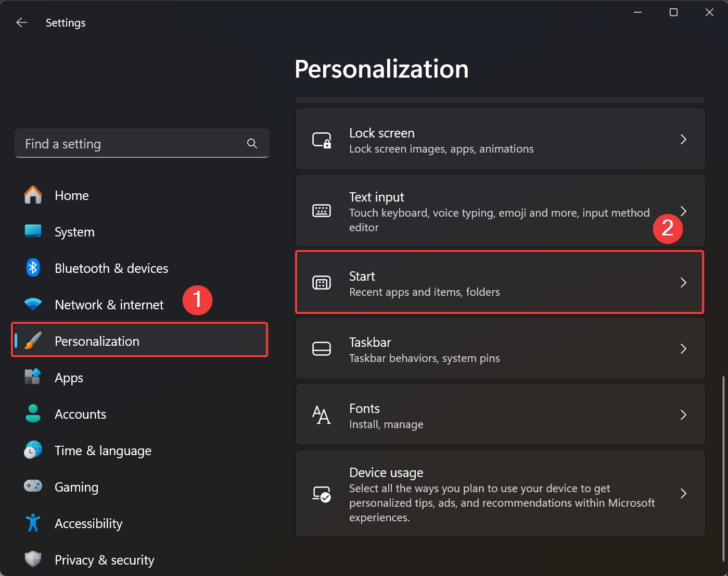Maximize the Settings window
The image size is (728, 576).
point(673,12)
